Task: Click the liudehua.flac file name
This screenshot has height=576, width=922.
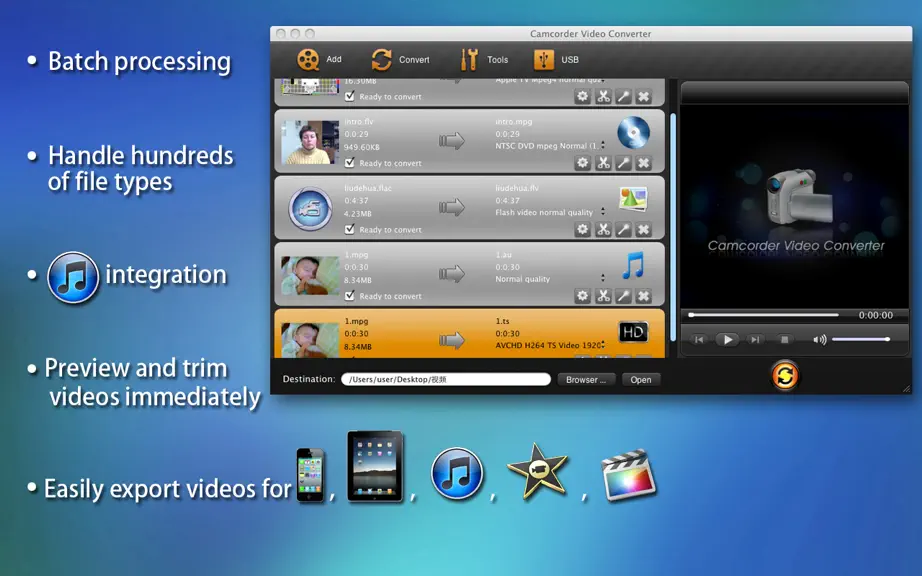Action: 368,188
